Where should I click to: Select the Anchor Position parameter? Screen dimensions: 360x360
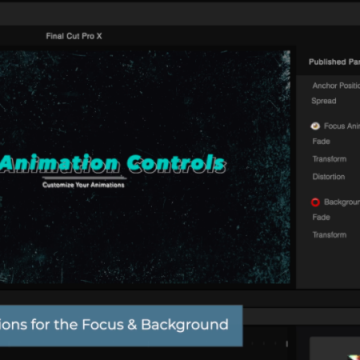click(x=336, y=86)
